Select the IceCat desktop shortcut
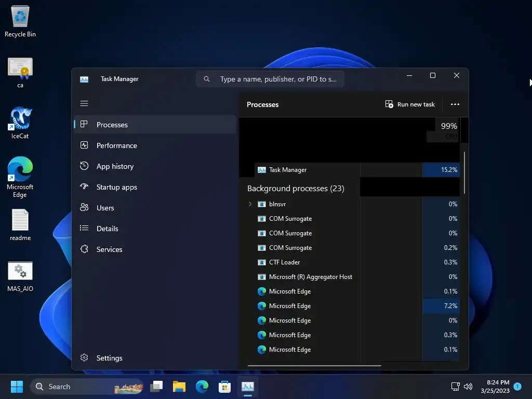Screen dimensions: 532x399 (x=20, y=123)
